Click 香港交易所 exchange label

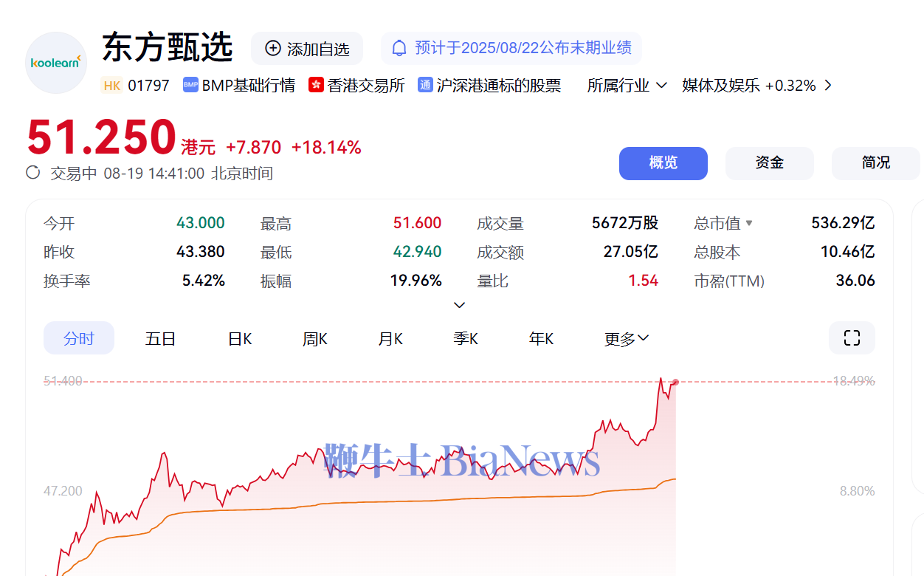pyautogui.click(x=366, y=86)
